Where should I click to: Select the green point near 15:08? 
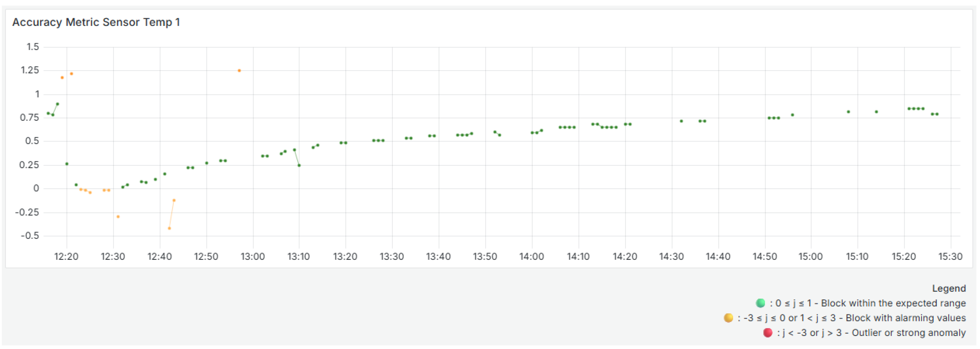click(x=848, y=112)
